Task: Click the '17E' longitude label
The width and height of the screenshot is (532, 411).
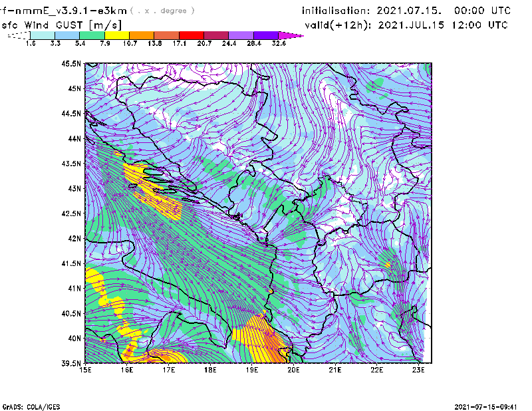Action: pos(169,370)
